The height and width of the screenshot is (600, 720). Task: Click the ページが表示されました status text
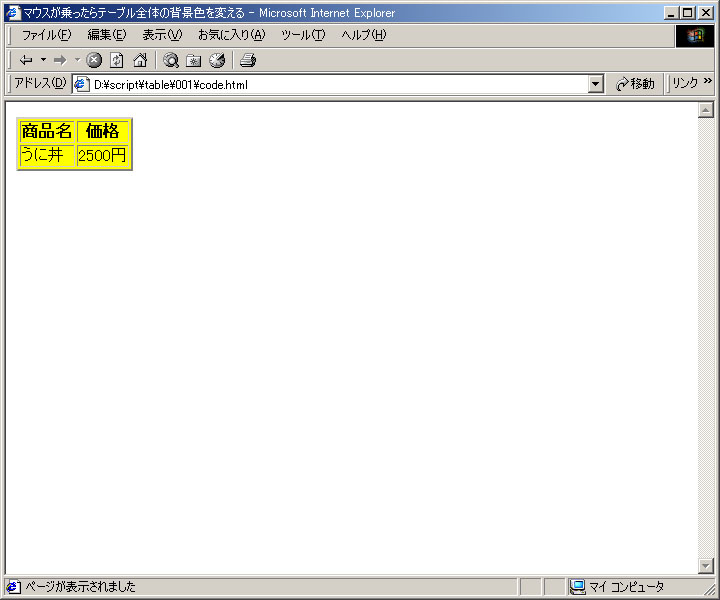pos(80,587)
